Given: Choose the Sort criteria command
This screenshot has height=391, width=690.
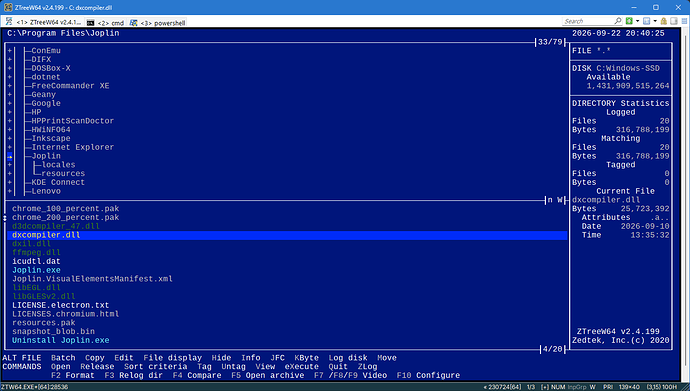Looking at the screenshot, I should point(155,366).
